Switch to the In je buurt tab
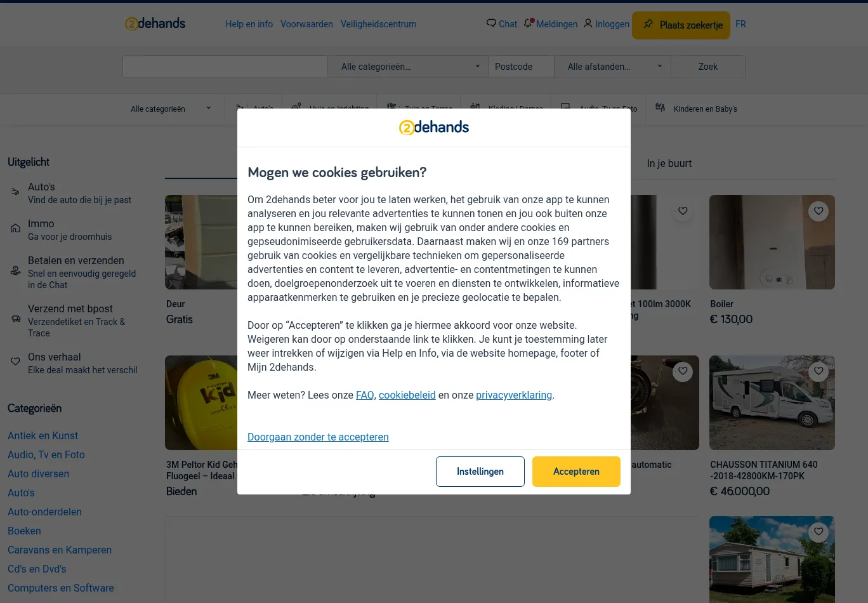 click(669, 163)
